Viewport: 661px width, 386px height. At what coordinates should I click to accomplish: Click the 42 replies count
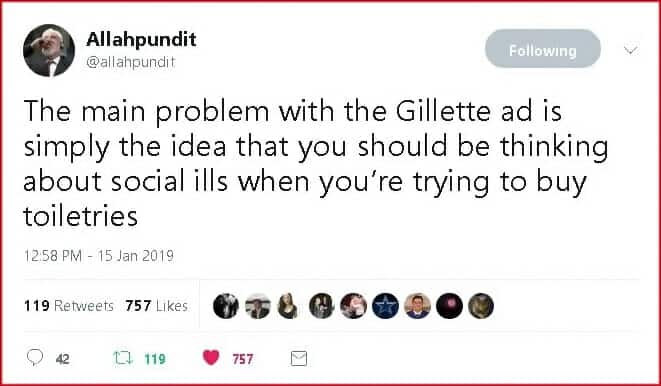(62, 359)
